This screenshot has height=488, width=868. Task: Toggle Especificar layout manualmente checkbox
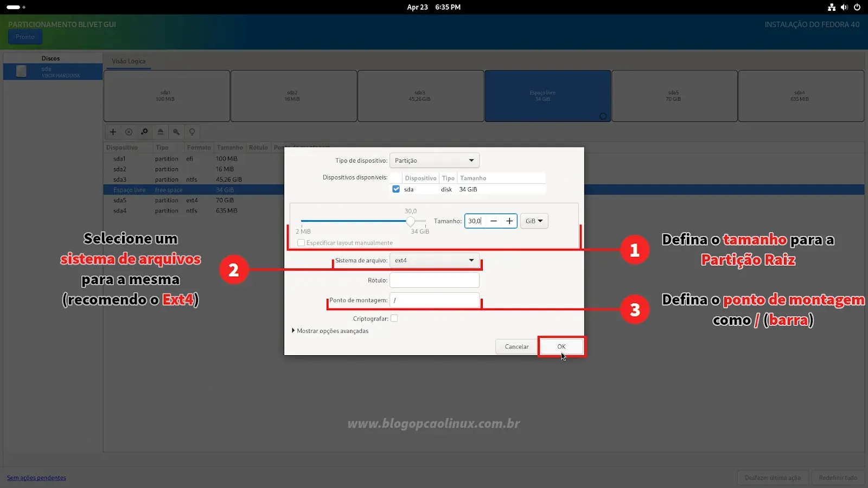coord(301,242)
